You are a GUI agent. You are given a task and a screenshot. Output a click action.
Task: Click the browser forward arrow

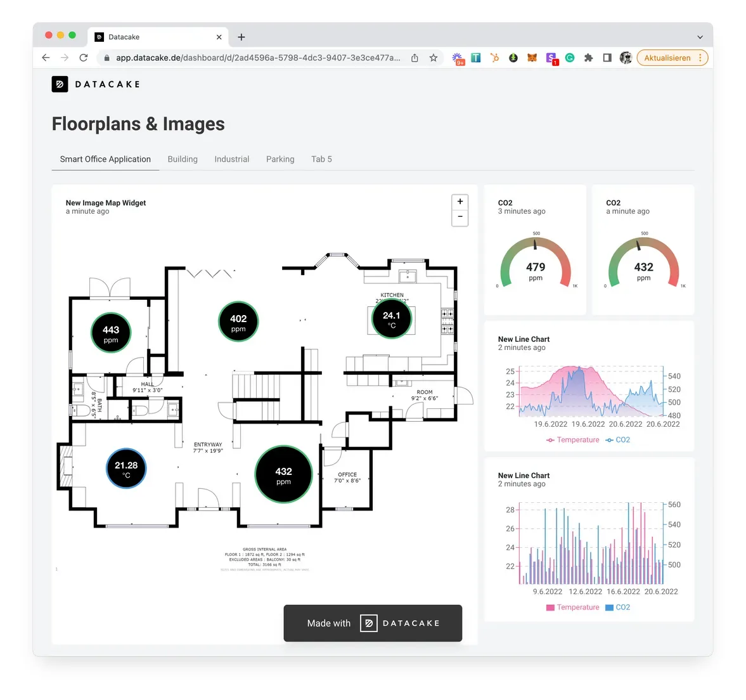[x=65, y=58]
